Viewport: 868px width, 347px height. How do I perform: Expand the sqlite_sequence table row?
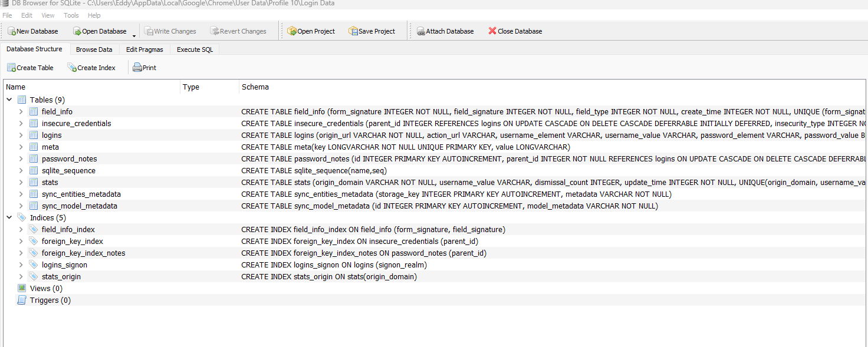(21, 170)
